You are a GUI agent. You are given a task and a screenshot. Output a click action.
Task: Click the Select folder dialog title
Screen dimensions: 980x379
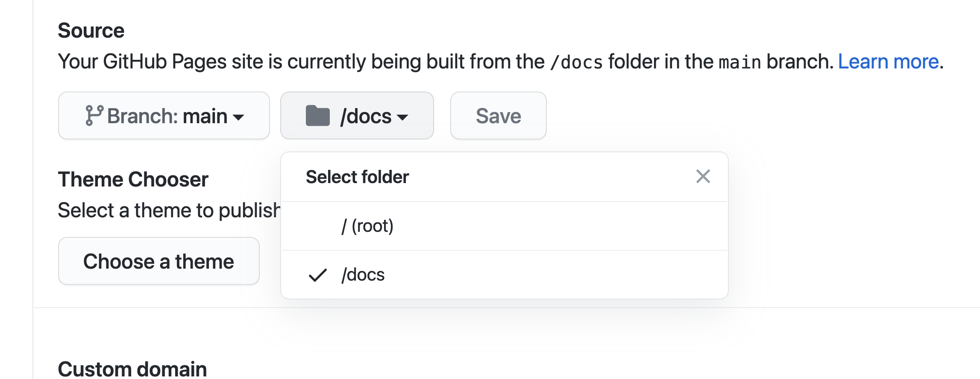click(357, 176)
